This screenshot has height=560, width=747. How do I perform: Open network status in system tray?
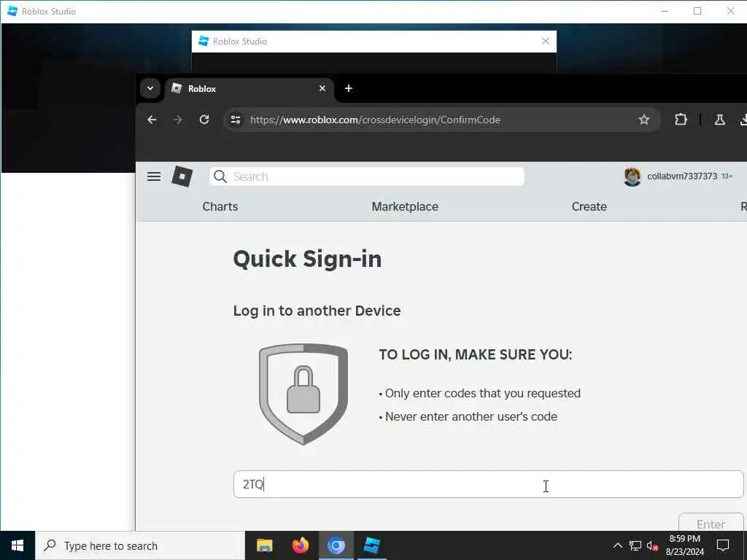click(635, 545)
